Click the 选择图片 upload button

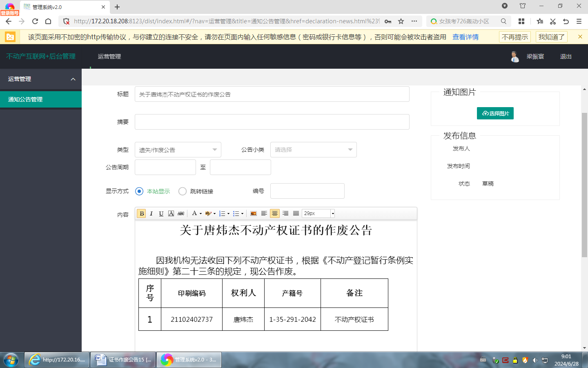(x=495, y=113)
